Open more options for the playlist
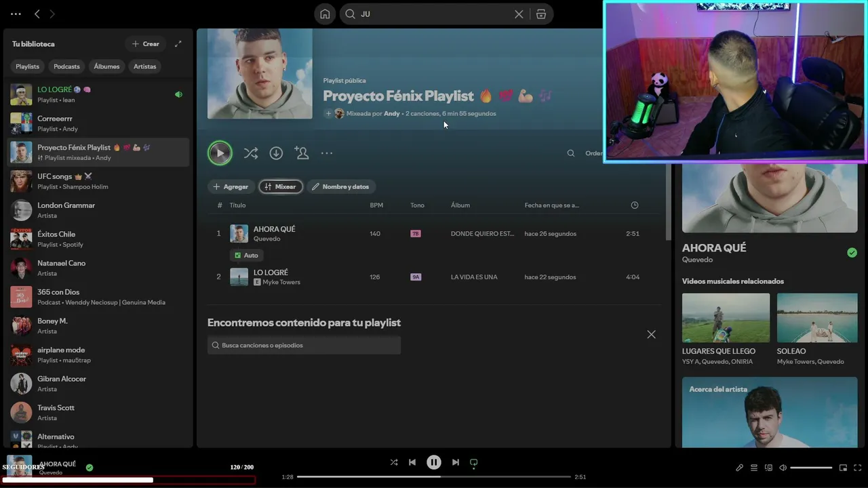The image size is (868, 488). (327, 153)
